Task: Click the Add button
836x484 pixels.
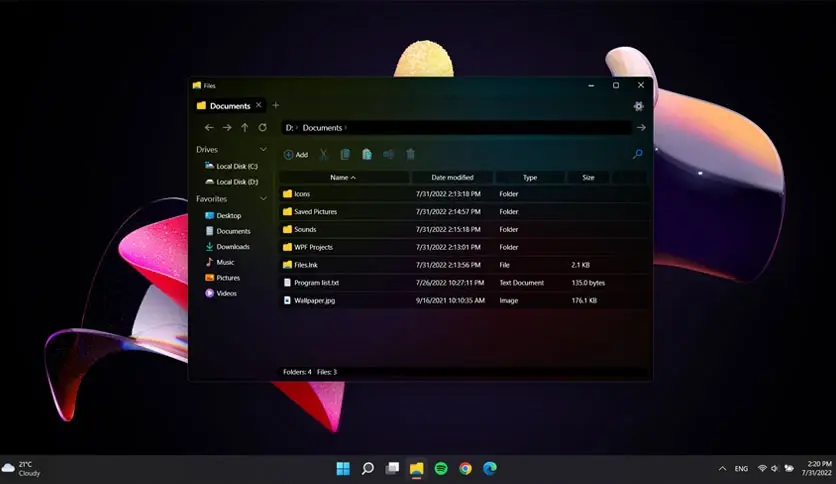Action: (296, 155)
